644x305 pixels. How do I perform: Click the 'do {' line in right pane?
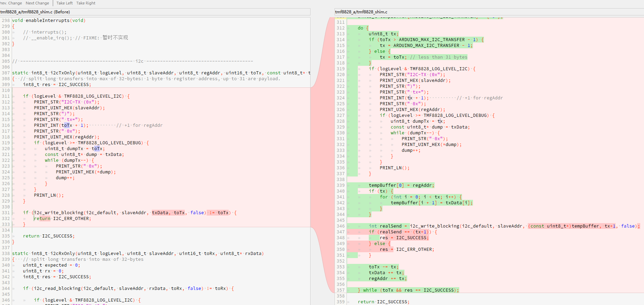point(363,28)
